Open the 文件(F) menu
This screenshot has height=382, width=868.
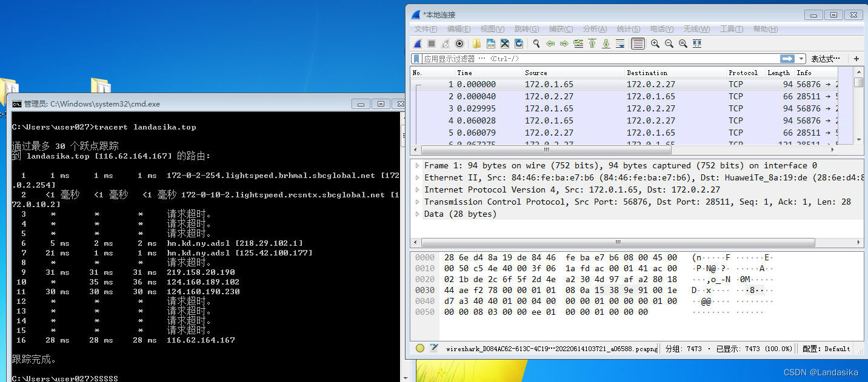426,29
